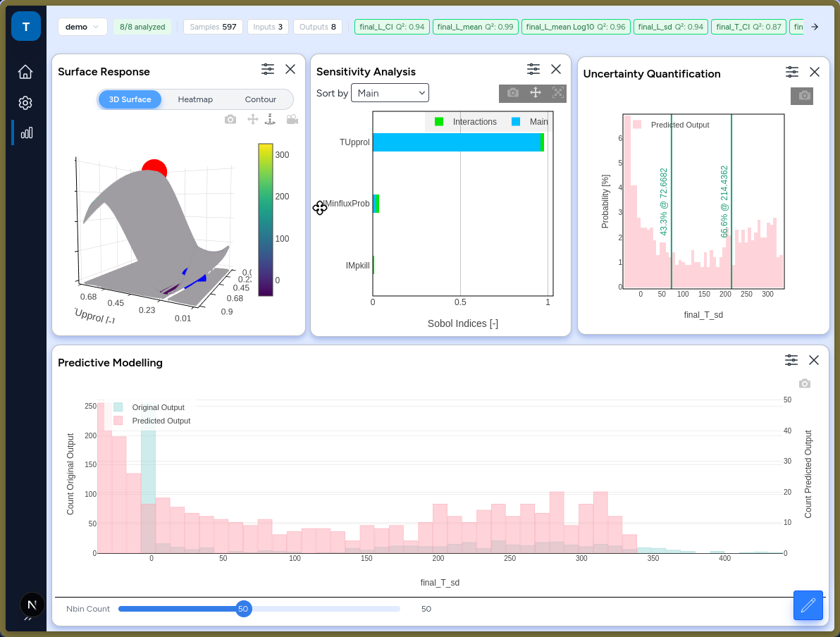Select the pan tool in Sensitivity Analysis
Viewport: 840px width, 637px height.
[535, 93]
